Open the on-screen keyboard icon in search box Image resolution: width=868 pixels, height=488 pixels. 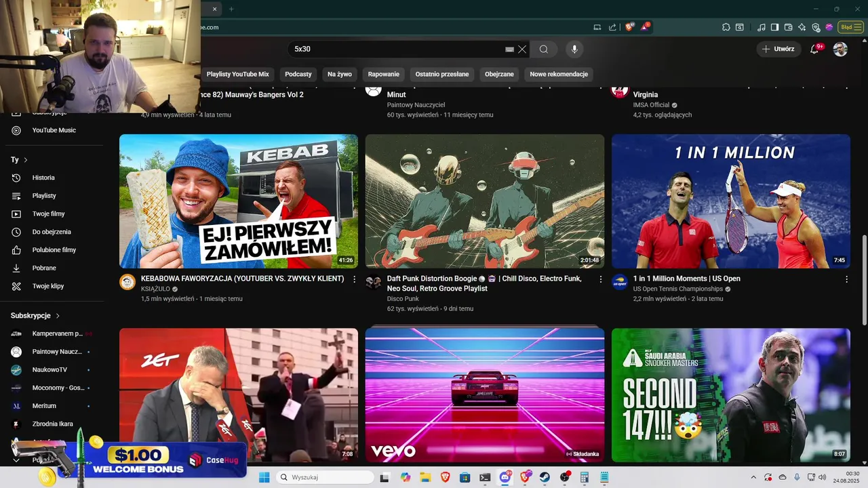pos(510,49)
